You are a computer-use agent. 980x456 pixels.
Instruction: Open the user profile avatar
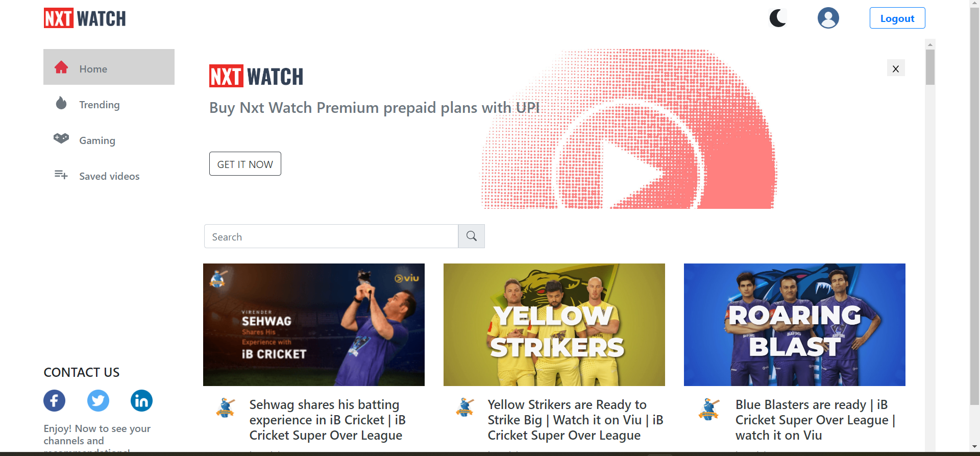tap(828, 18)
